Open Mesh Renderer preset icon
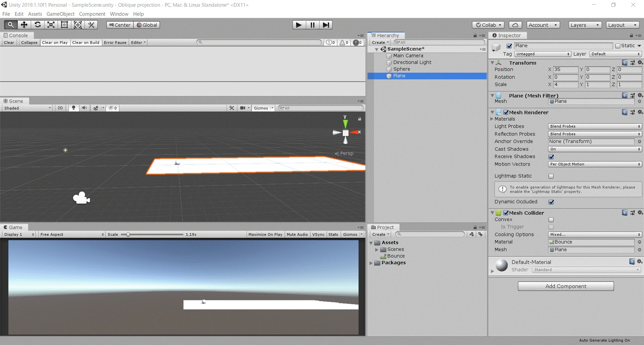 [632, 112]
